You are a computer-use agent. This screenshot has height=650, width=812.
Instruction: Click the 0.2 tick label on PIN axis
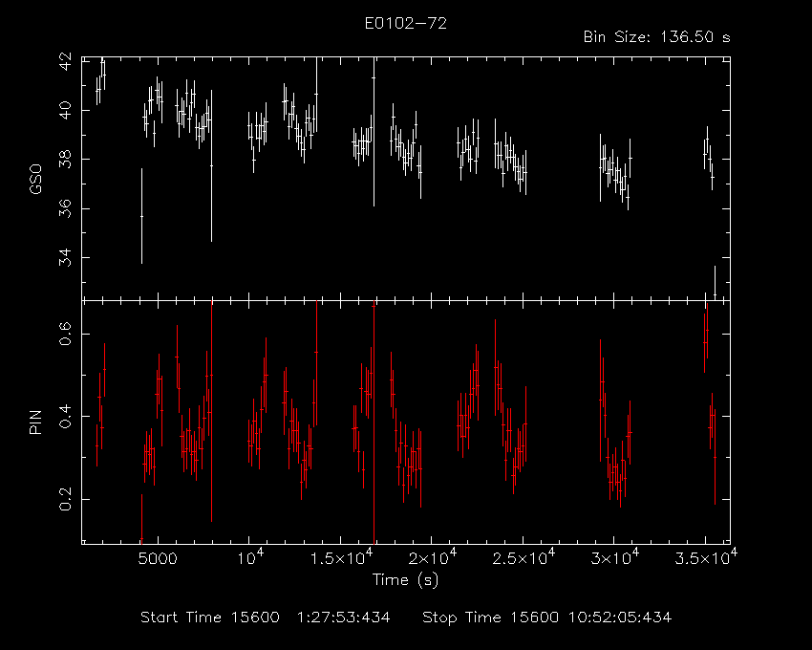66,499
